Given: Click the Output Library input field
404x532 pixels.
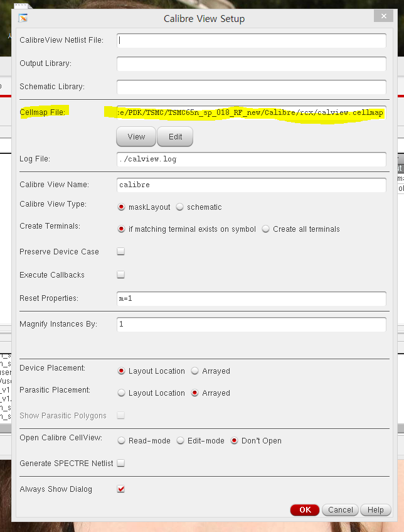Looking at the screenshot, I should tap(251, 64).
